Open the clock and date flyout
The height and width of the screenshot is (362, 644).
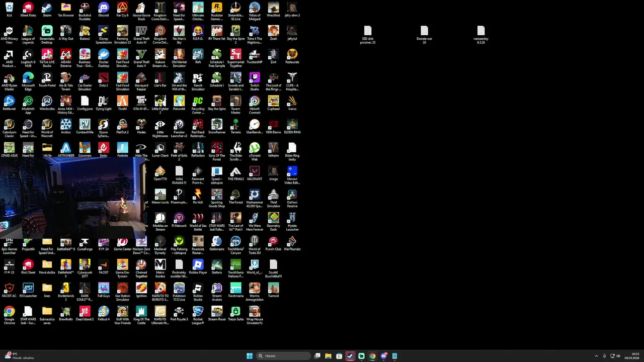pyautogui.click(x=632, y=356)
